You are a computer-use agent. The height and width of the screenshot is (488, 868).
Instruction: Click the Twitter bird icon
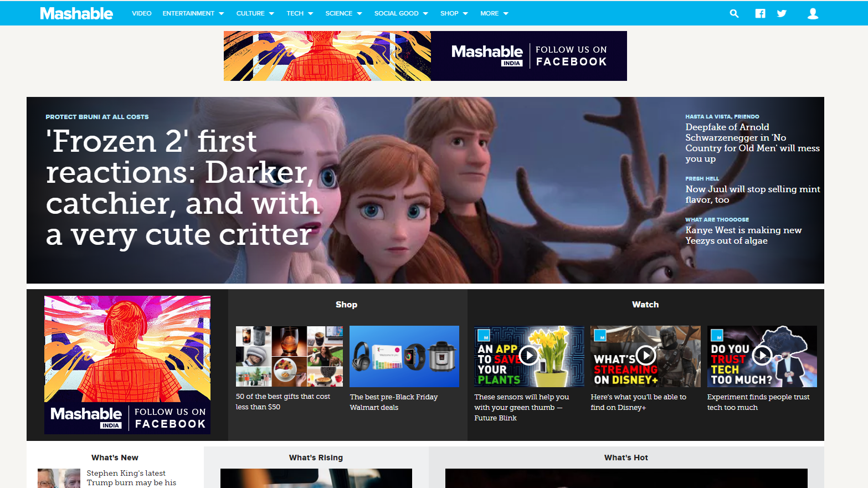coord(782,13)
